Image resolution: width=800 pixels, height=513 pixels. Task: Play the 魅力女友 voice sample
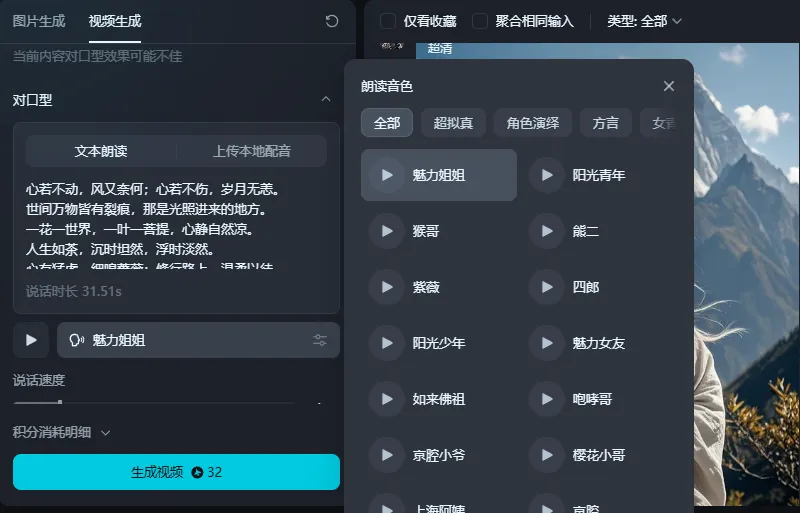tap(546, 343)
